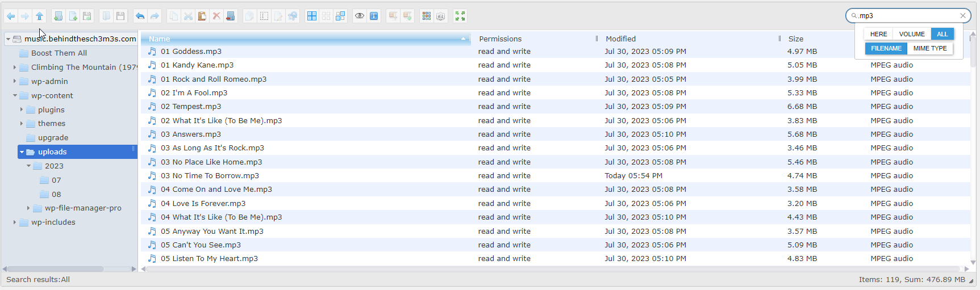Collapse the wp-content folder arrow
Image resolution: width=980 pixels, height=290 pixels.
coord(15,95)
